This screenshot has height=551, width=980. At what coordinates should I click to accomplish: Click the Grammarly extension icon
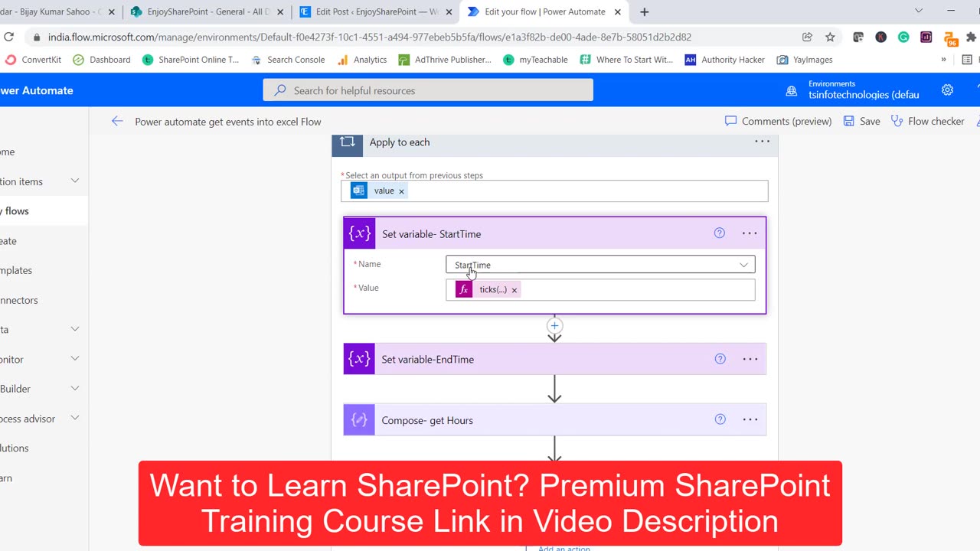pos(903,37)
